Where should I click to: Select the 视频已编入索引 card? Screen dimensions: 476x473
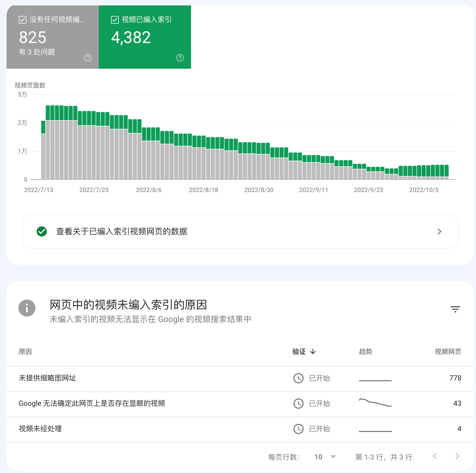[145, 37]
